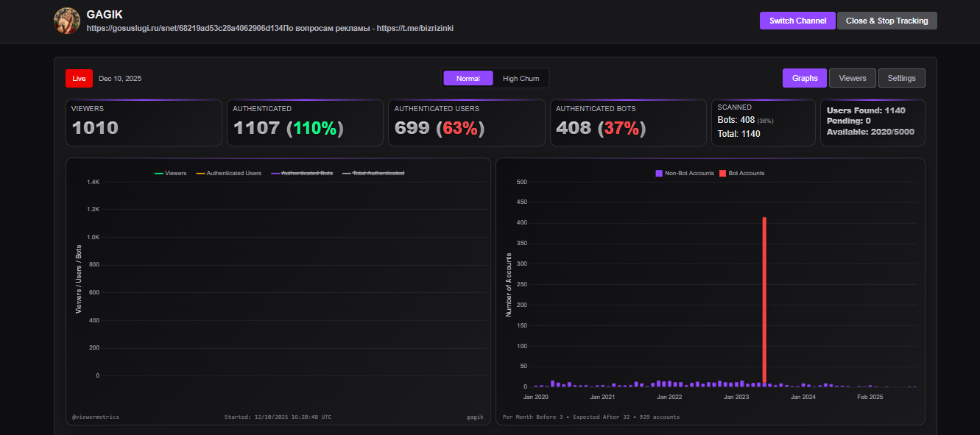Select the Normal mode toggle
980x435 pixels.
468,78
